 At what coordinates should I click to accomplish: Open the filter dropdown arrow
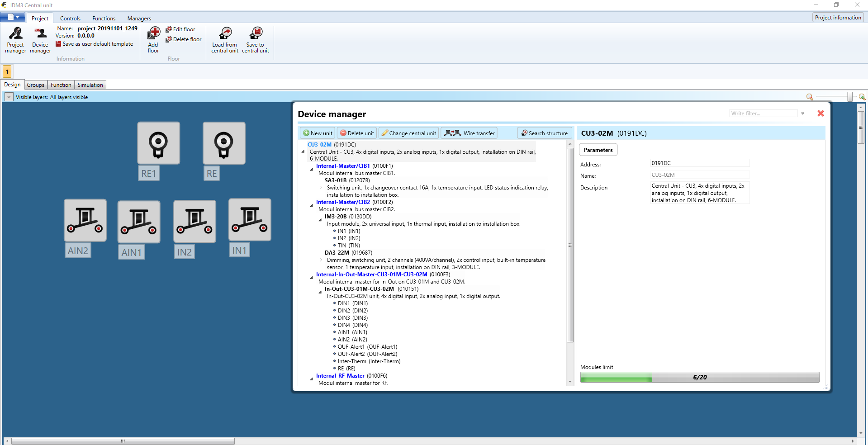pos(803,114)
